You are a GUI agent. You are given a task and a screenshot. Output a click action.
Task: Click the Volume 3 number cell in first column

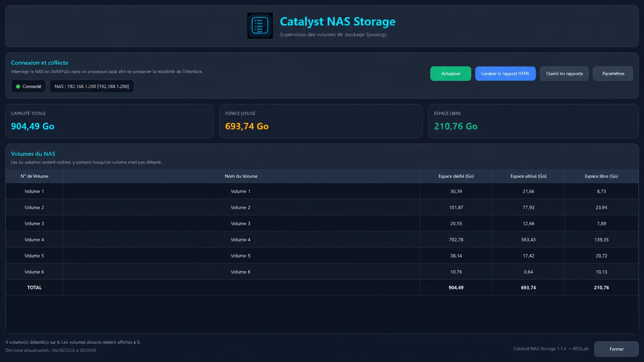[34, 224]
